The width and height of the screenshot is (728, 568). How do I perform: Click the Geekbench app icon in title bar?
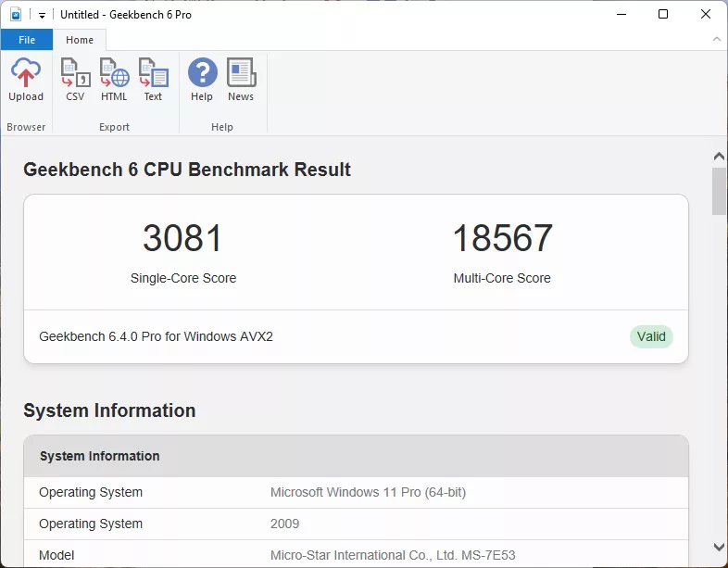(16, 15)
